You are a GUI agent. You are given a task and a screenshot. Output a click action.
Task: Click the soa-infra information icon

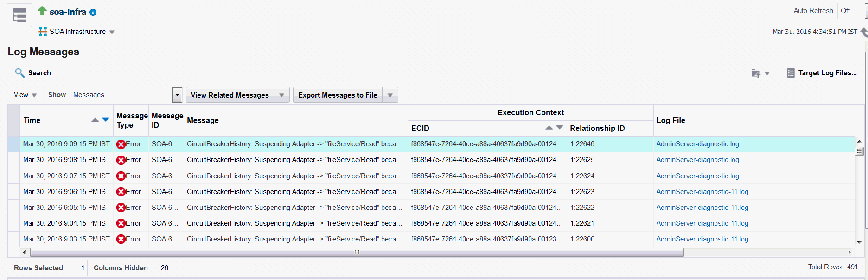point(93,13)
